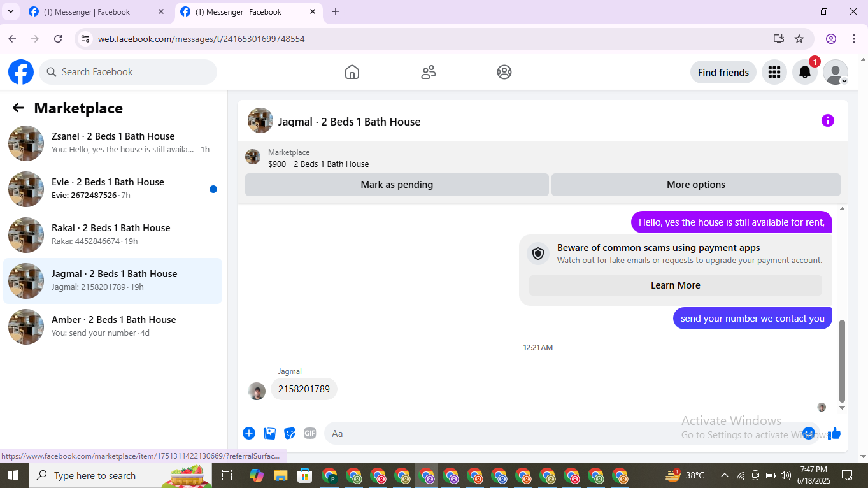Click the install app icon in address bar
The image size is (868, 488).
point(778,39)
